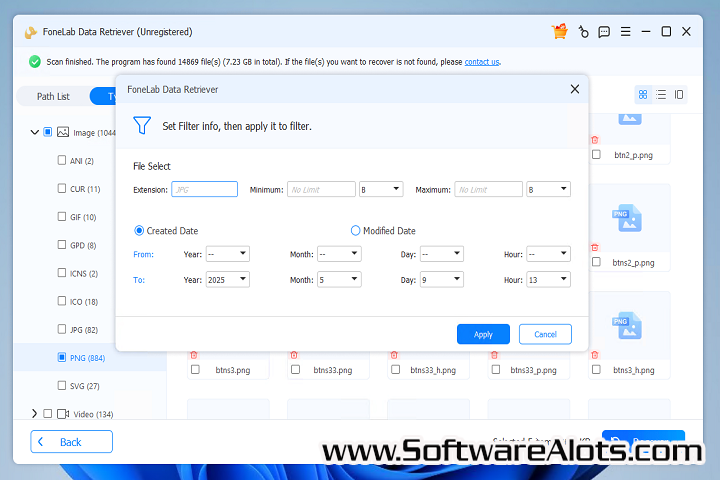
Task: Click the register key icon
Action: (583, 32)
